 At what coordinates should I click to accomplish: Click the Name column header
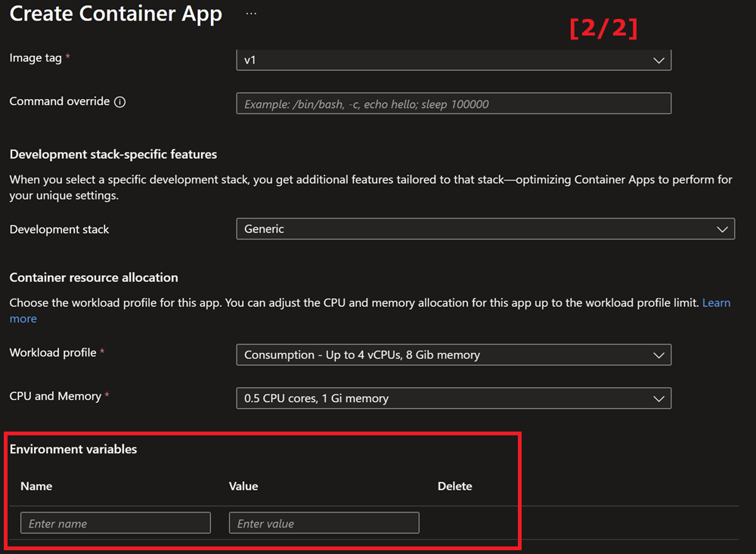pos(36,486)
